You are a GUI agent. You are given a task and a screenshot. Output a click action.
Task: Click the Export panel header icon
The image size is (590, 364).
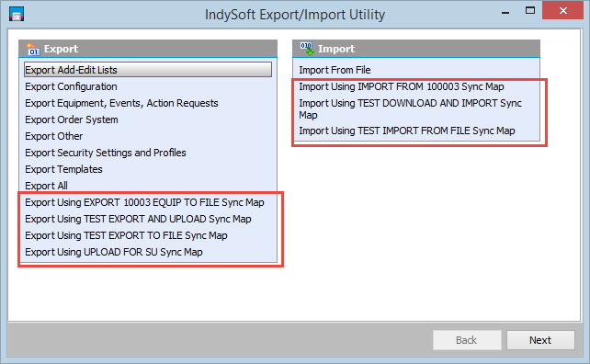pyautogui.click(x=33, y=49)
